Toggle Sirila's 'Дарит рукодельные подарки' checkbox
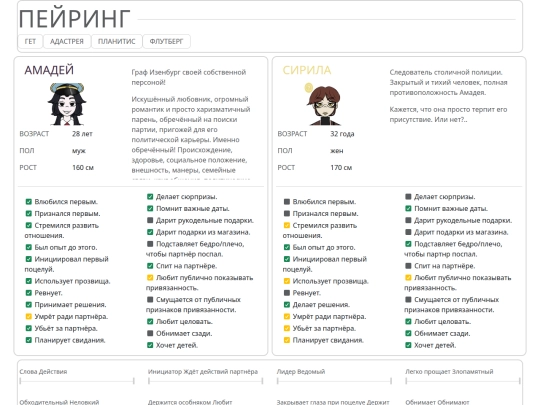 (408, 220)
